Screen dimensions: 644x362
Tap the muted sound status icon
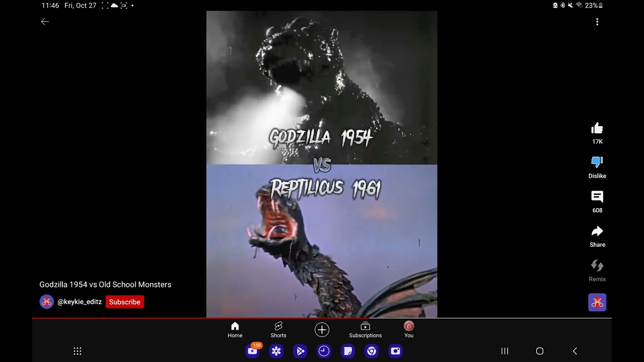click(x=571, y=6)
